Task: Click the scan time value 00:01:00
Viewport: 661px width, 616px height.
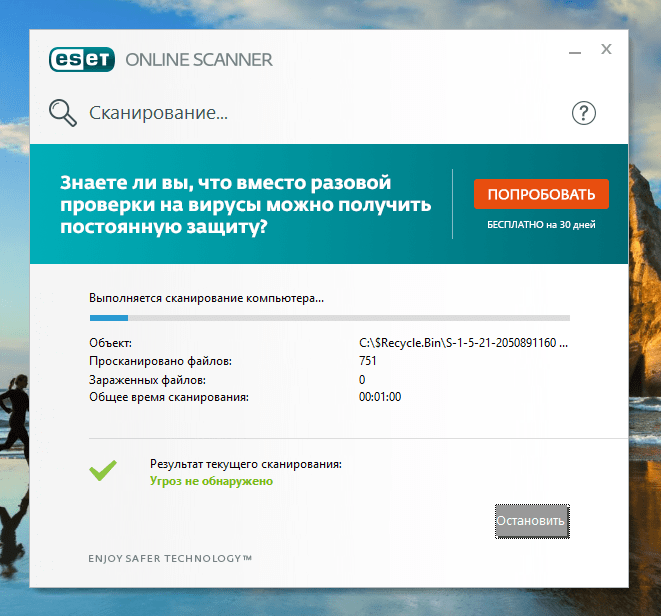Action: 380,397
